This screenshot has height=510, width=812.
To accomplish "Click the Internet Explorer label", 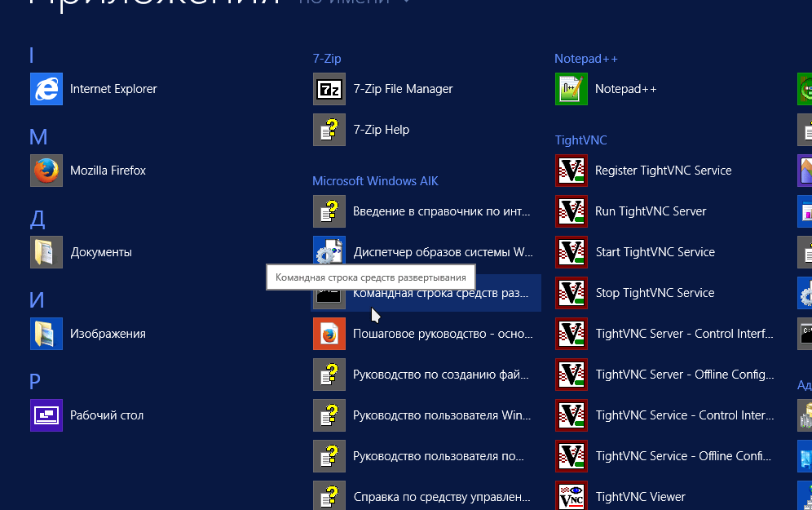I will [x=113, y=89].
